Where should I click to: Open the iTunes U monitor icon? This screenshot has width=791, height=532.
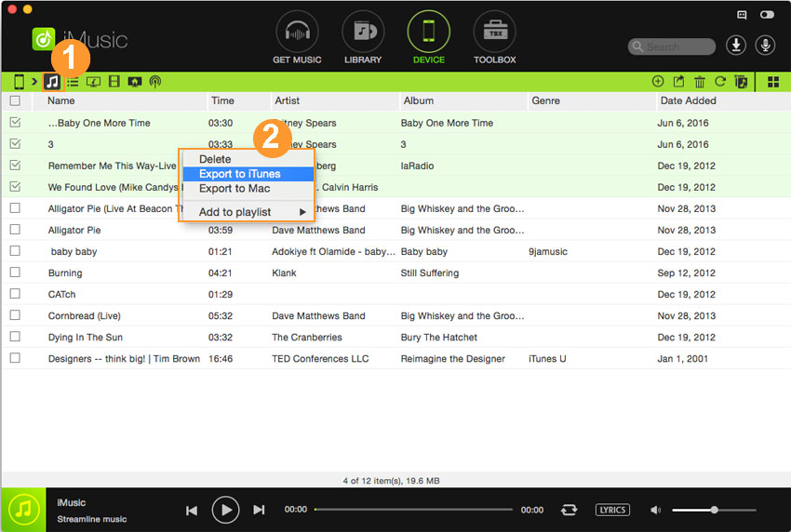93,82
